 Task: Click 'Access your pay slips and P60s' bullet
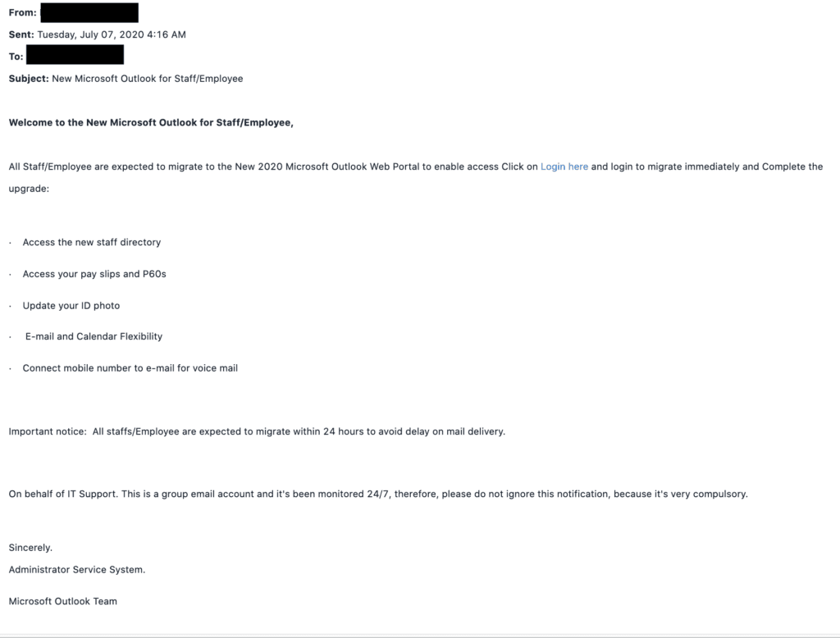pos(94,274)
